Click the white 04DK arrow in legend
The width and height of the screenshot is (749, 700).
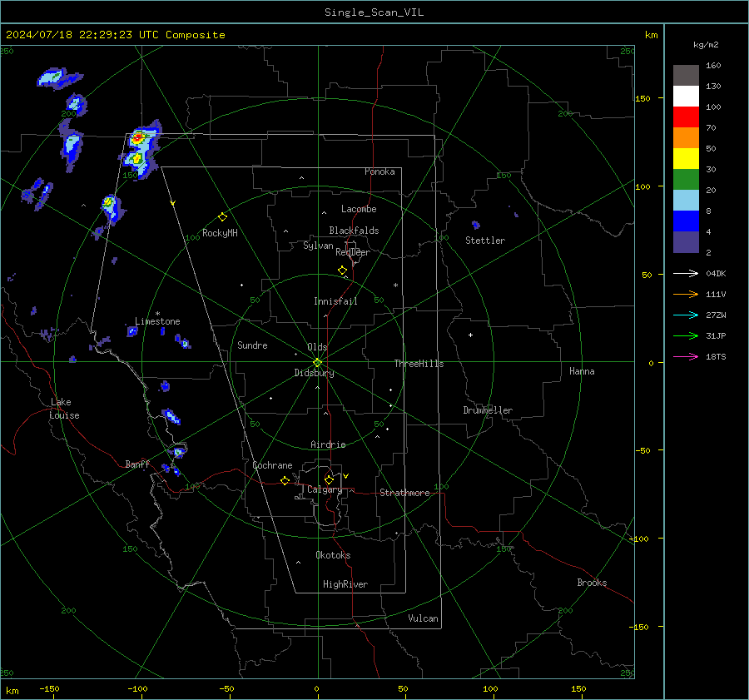click(x=686, y=274)
